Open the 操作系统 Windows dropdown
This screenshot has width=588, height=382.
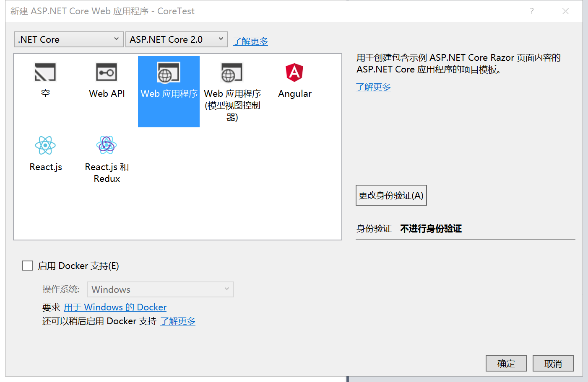point(160,289)
